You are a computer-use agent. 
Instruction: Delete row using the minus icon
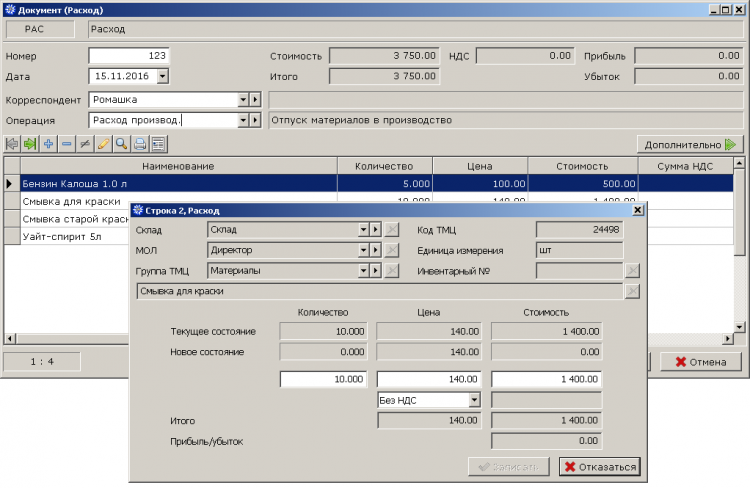tap(66, 144)
